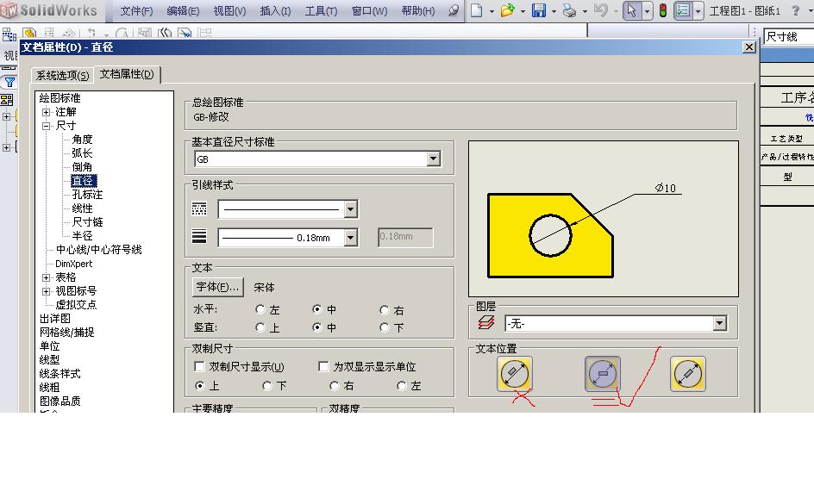Click the Select cursor tool icon
814x504 pixels.
tap(632, 9)
